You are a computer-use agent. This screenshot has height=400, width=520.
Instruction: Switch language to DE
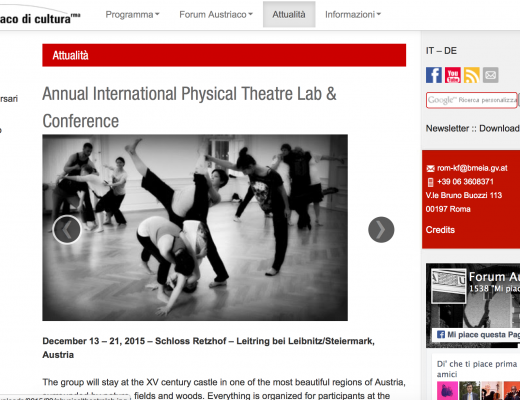[450, 51]
